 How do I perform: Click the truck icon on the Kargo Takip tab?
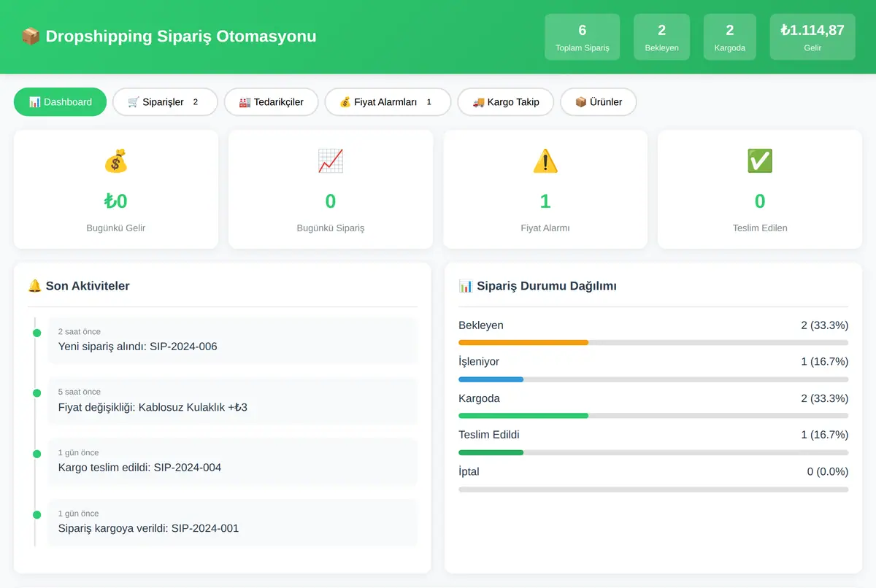point(478,102)
